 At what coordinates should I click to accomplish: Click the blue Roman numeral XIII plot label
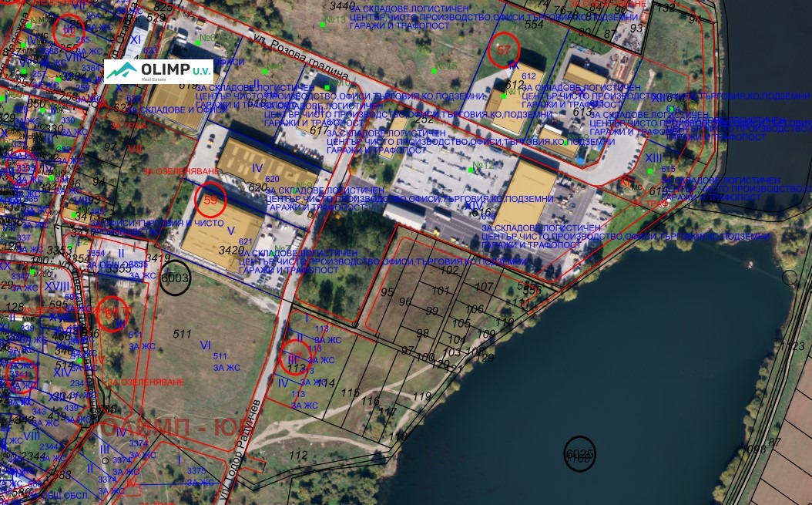pyautogui.click(x=653, y=158)
